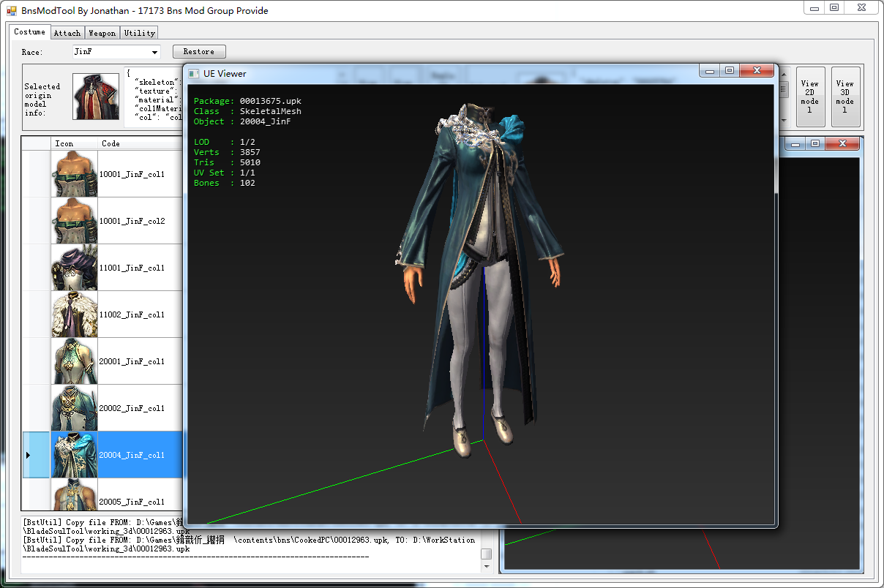Maximize the background viewer window behind UE Viewer

815,144
